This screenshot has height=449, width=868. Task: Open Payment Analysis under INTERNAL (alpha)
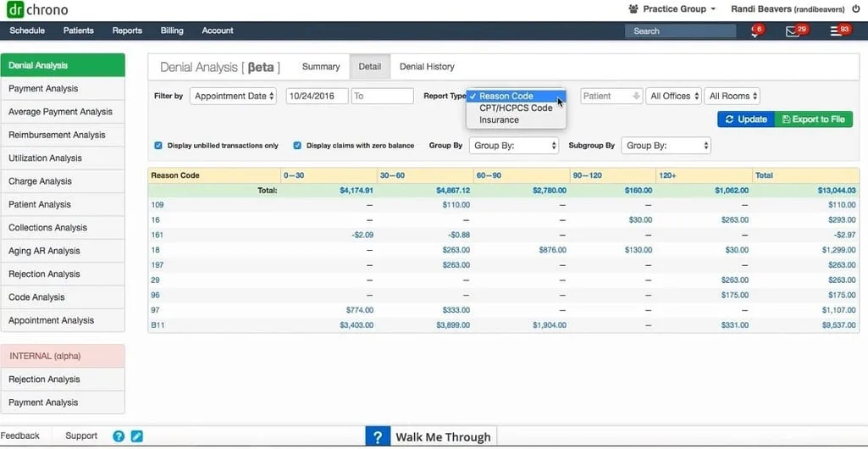coord(64,402)
